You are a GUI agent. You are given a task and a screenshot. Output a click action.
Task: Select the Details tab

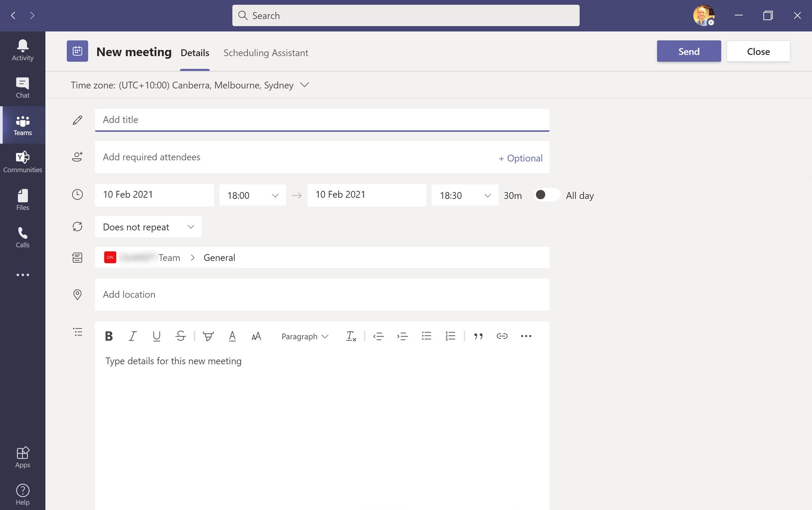[195, 52]
